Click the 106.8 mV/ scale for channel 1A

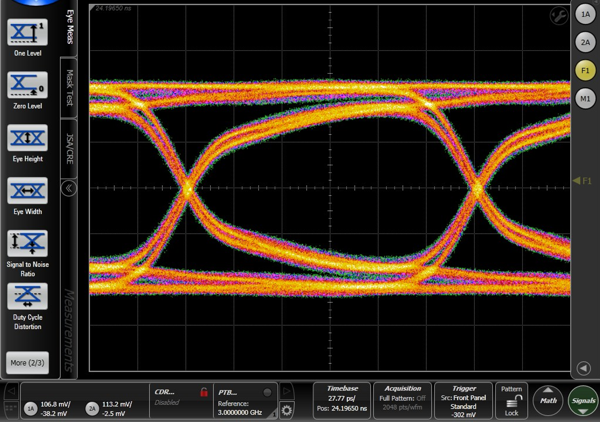[55, 404]
